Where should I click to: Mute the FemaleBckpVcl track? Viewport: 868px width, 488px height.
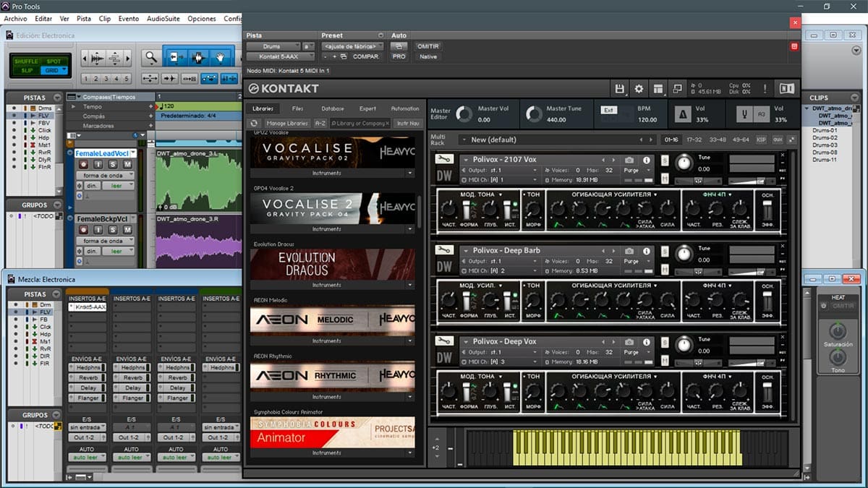point(127,230)
